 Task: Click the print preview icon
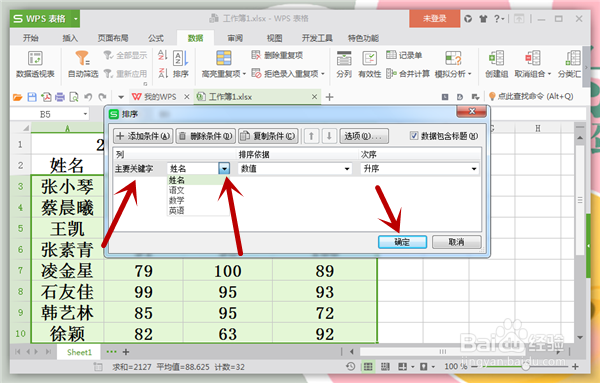(73, 97)
